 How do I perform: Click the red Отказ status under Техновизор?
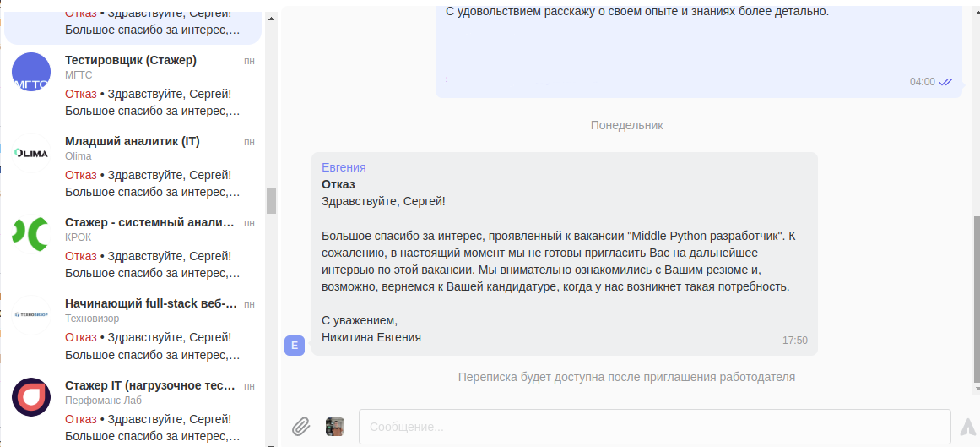tap(81, 338)
